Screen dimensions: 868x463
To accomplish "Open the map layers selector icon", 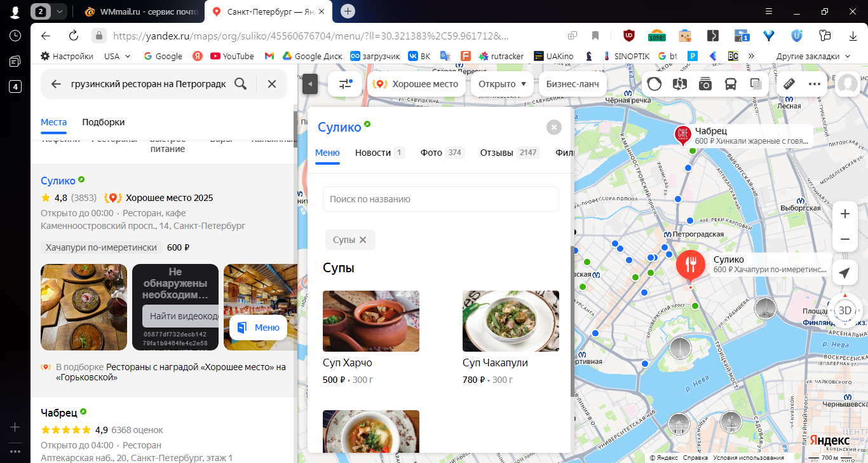I will pos(756,84).
